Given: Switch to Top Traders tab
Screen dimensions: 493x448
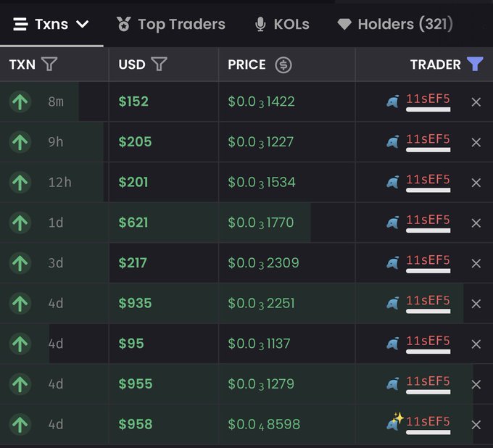Looking at the screenshot, I should pos(171,24).
